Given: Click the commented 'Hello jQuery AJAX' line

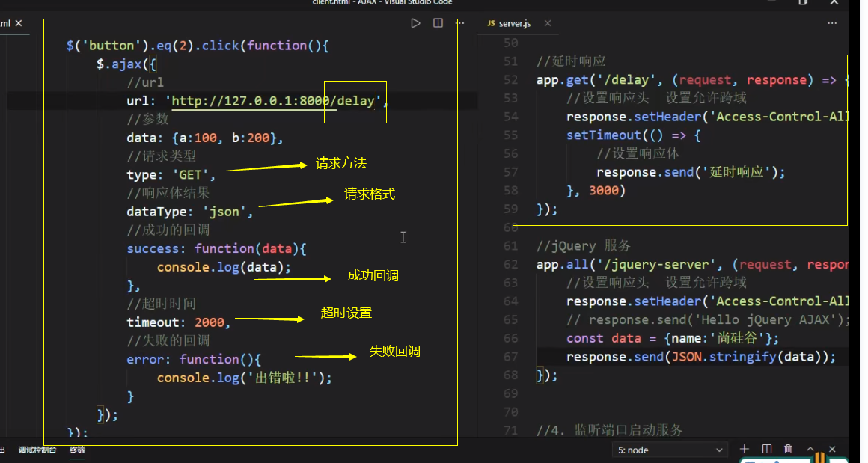Looking at the screenshot, I should point(708,319).
